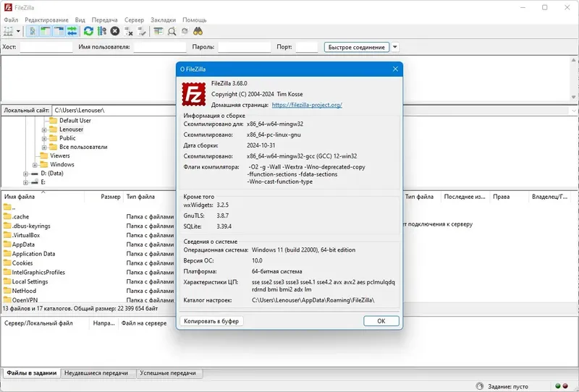This screenshot has width=579, height=392.
Task: Click the disconnect from server icon
Action: pyautogui.click(x=128, y=31)
